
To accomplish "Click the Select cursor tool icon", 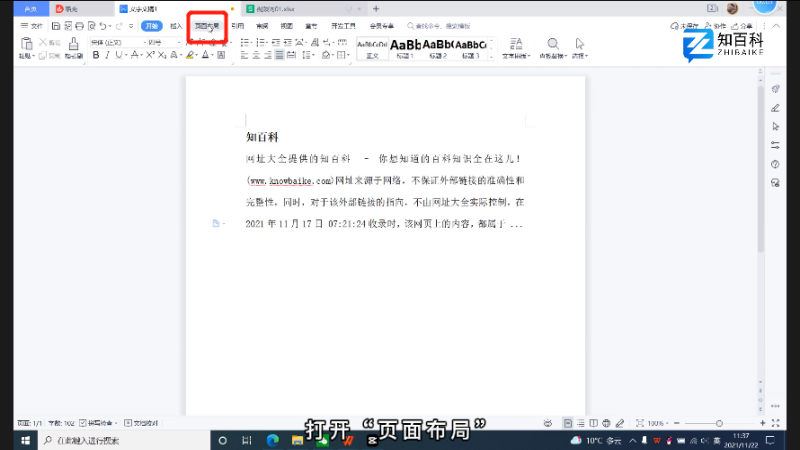I will click(580, 45).
